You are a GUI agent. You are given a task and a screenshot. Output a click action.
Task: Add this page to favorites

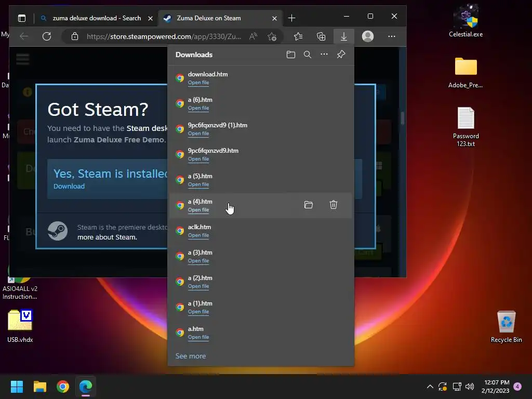[272, 36]
